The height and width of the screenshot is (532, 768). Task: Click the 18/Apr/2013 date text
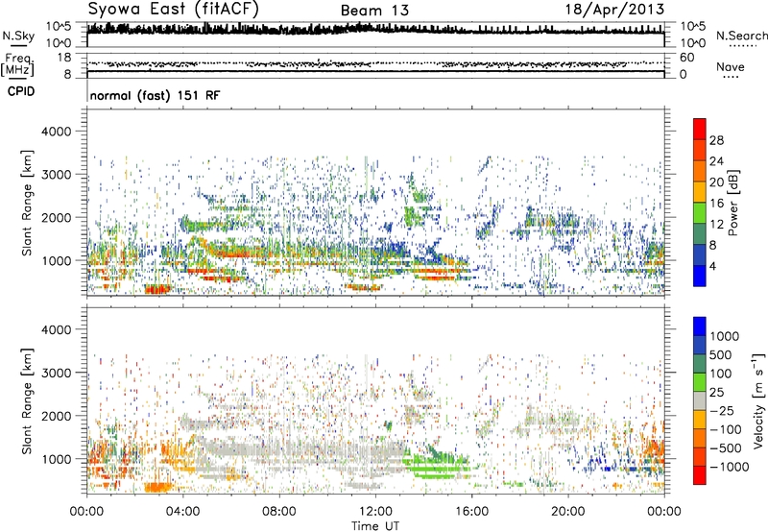614,10
